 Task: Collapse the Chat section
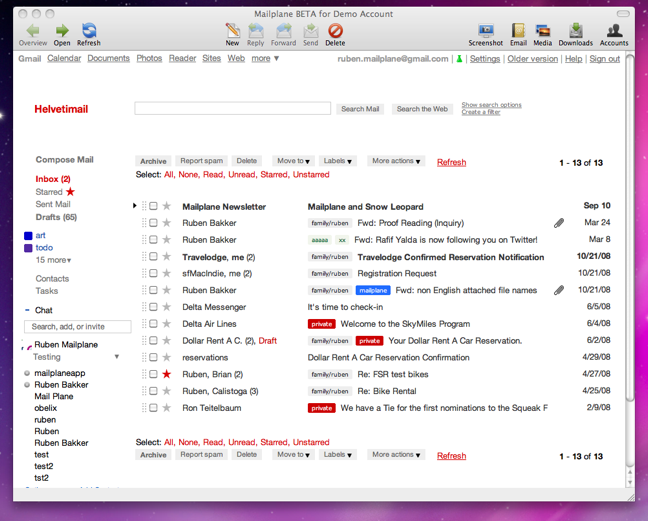click(27, 310)
